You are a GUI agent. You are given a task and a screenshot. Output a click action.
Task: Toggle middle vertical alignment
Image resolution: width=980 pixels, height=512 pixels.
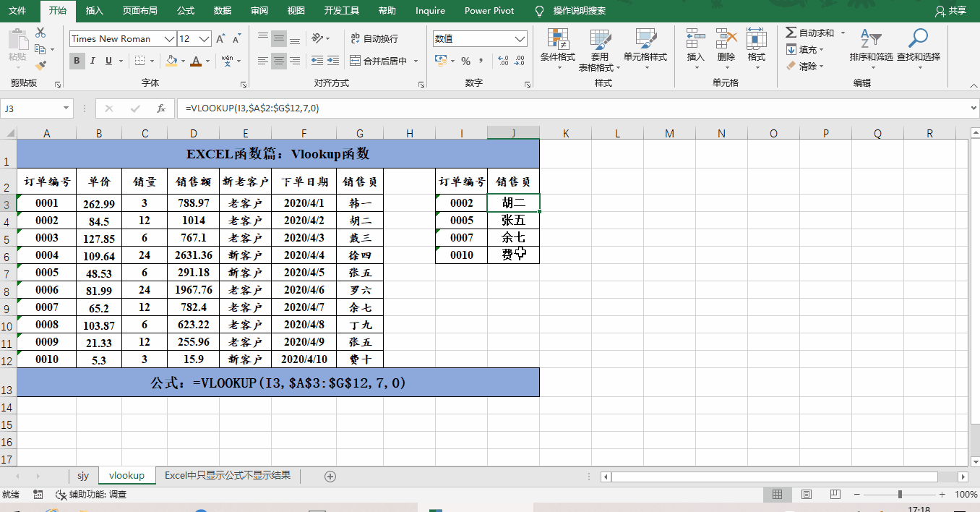(279, 38)
